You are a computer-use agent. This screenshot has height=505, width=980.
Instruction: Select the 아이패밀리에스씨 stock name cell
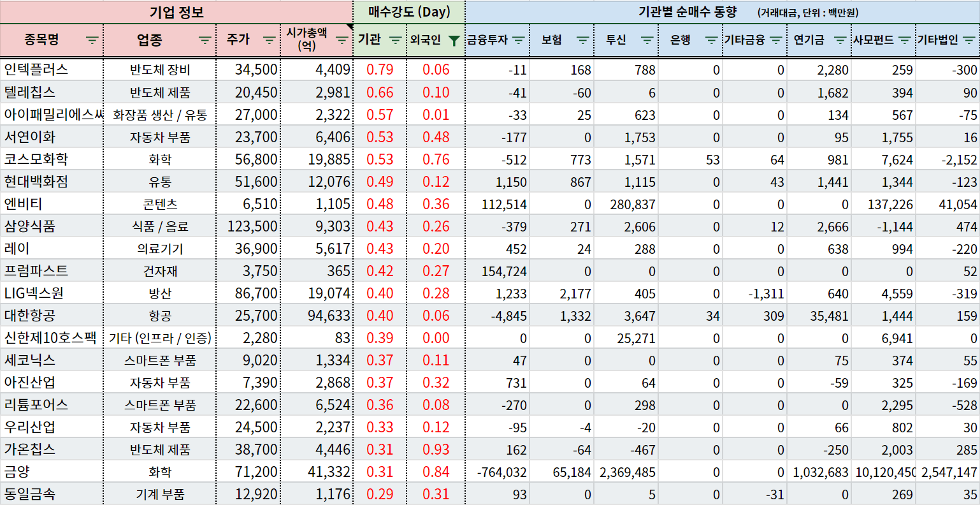52,115
